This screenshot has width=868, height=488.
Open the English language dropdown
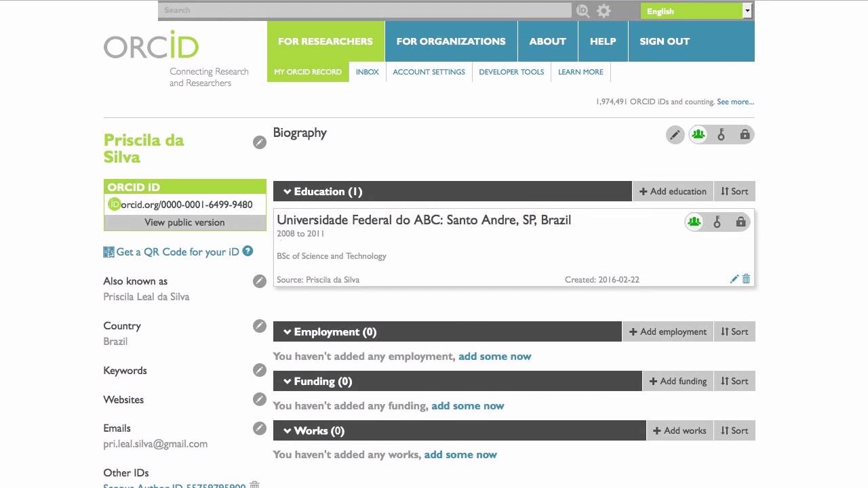tap(696, 11)
